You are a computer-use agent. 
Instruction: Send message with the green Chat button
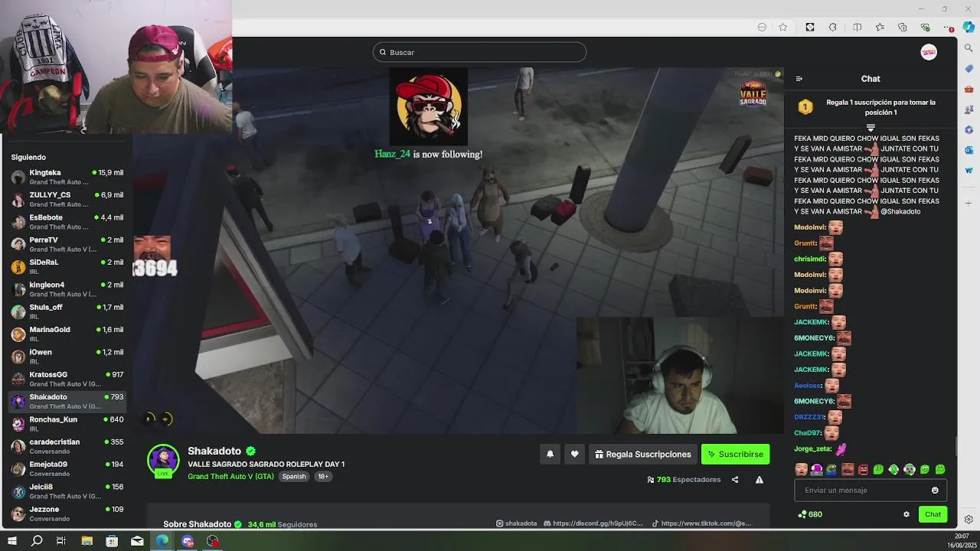[x=933, y=514]
